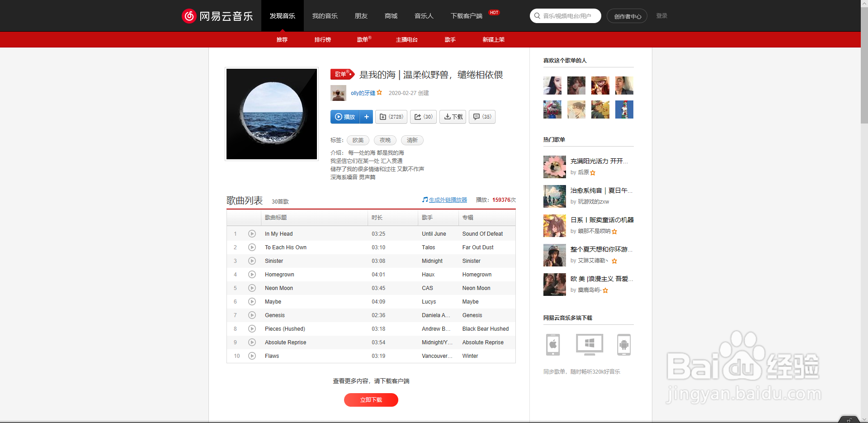Screen dimensions: 868x423
Task: Click the iPhone download icon
Action: click(x=553, y=345)
